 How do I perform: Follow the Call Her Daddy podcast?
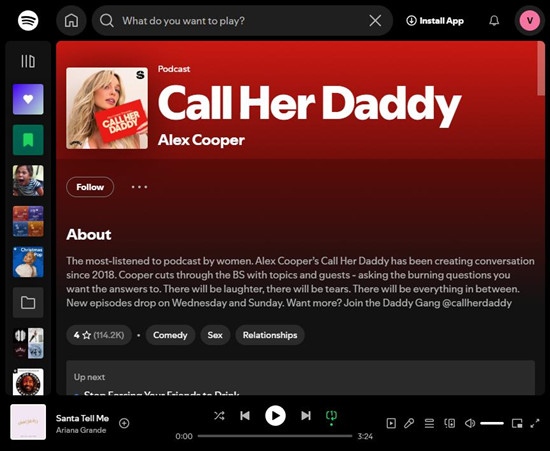pyautogui.click(x=90, y=187)
